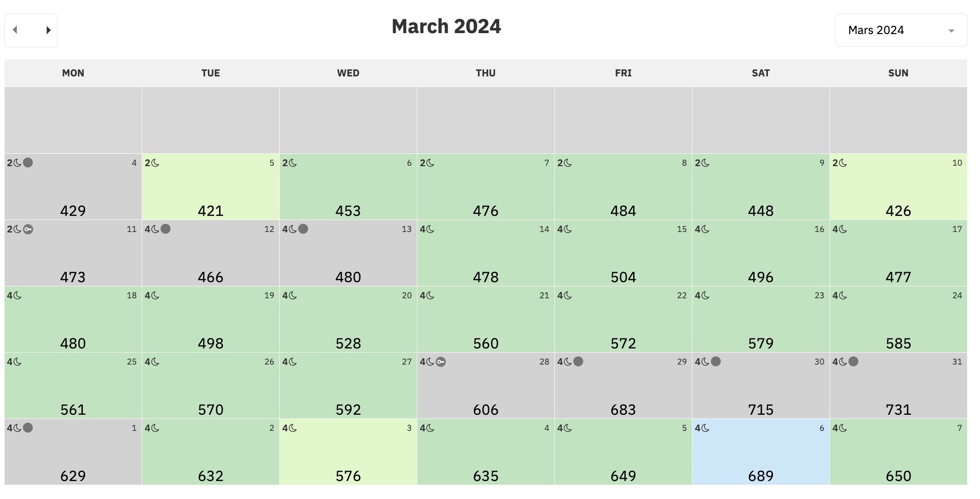Click the gray dot on March 13

(x=303, y=229)
